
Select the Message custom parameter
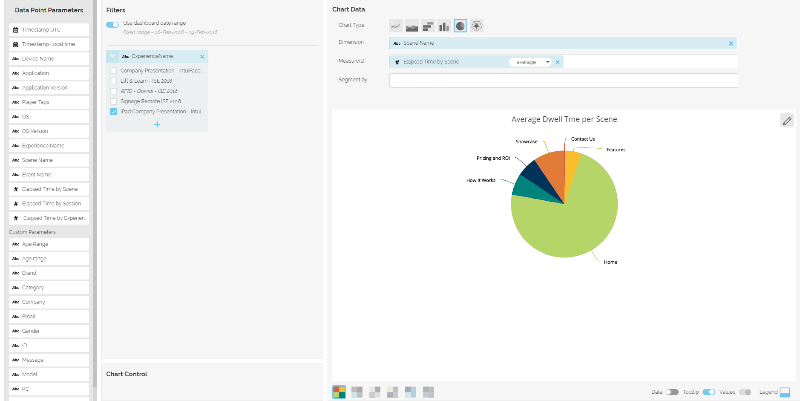pos(49,360)
